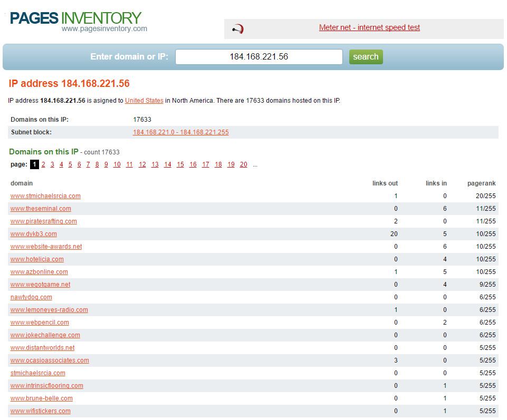Click the 'Subnet block:' label
This screenshot has width=507, height=420.
click(31, 132)
